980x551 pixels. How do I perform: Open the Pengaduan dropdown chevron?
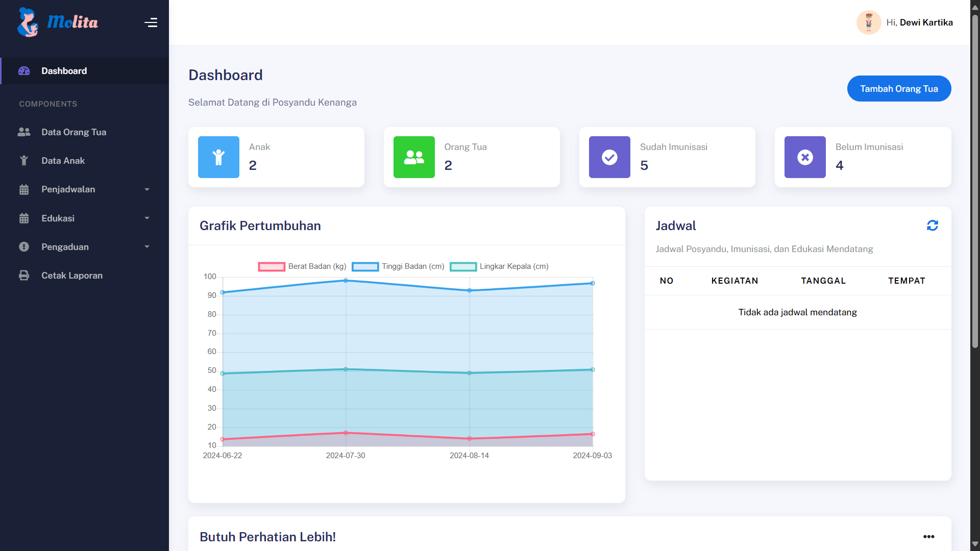tap(147, 247)
